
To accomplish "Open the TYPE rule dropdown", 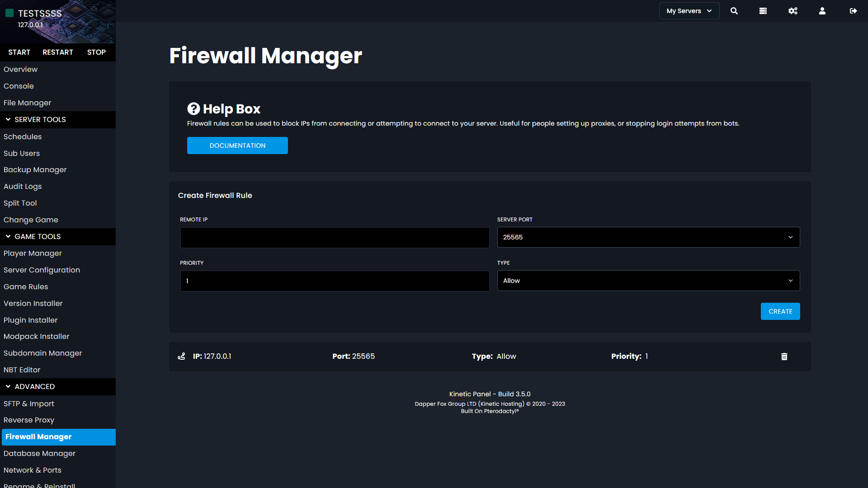I will 649,280.
